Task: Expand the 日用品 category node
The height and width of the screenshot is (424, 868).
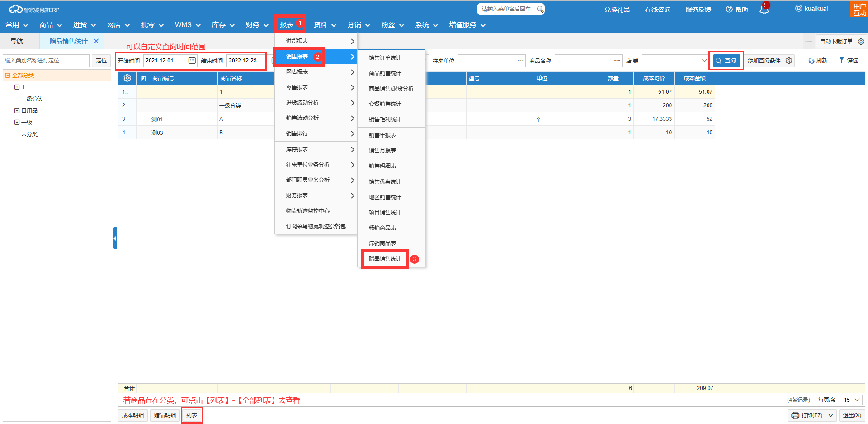Action: [17, 111]
